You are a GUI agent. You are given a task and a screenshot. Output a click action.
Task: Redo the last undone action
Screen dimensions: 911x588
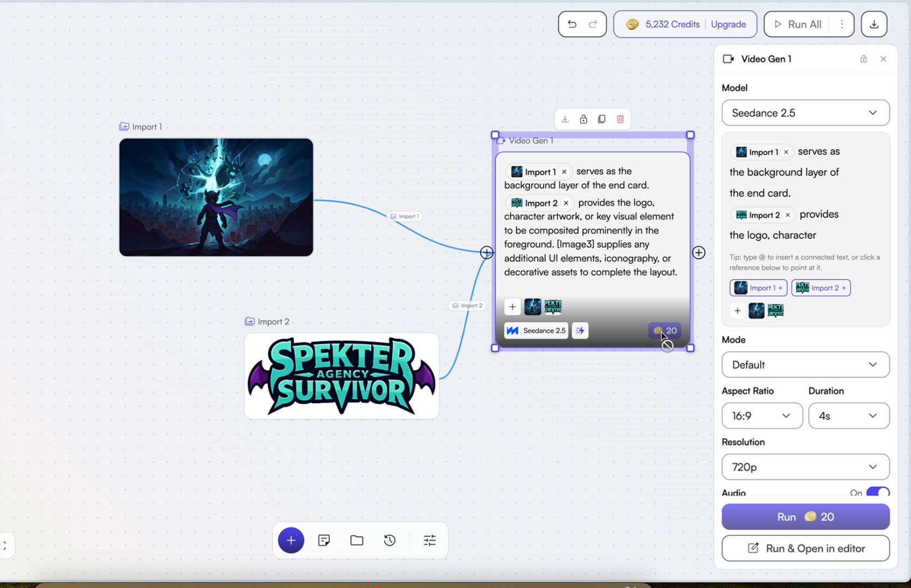pyautogui.click(x=593, y=24)
